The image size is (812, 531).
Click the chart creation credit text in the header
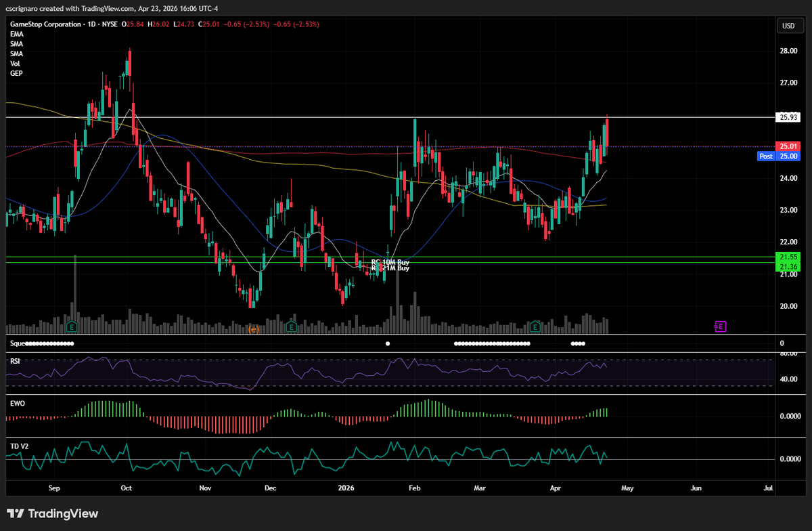pyautogui.click(x=112, y=8)
